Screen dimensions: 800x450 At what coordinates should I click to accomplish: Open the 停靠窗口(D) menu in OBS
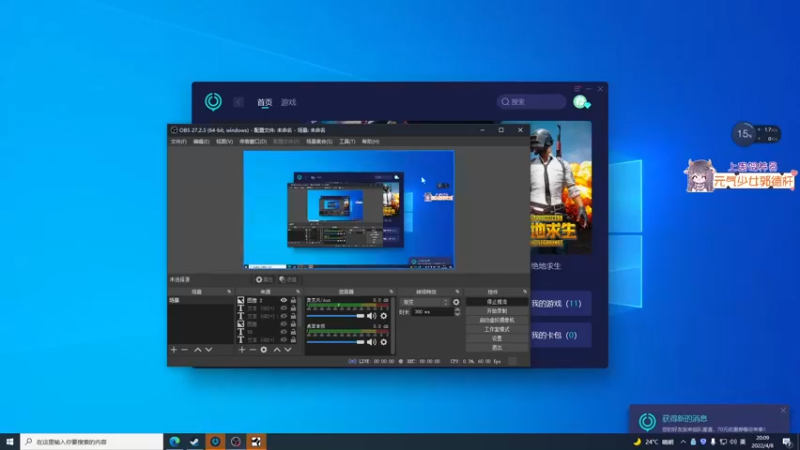click(x=253, y=141)
